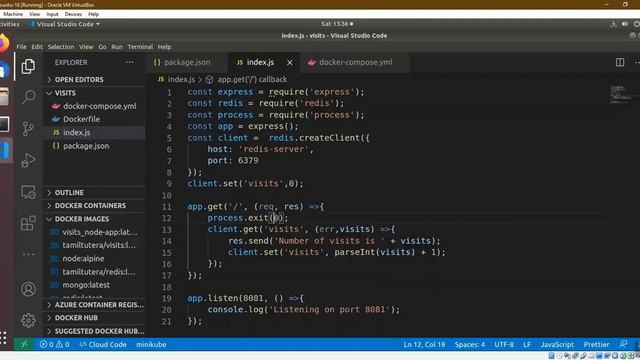Viewport: 640px width, 360px height.
Task: Open package.json in the file tree
Action: pyautogui.click(x=94, y=146)
